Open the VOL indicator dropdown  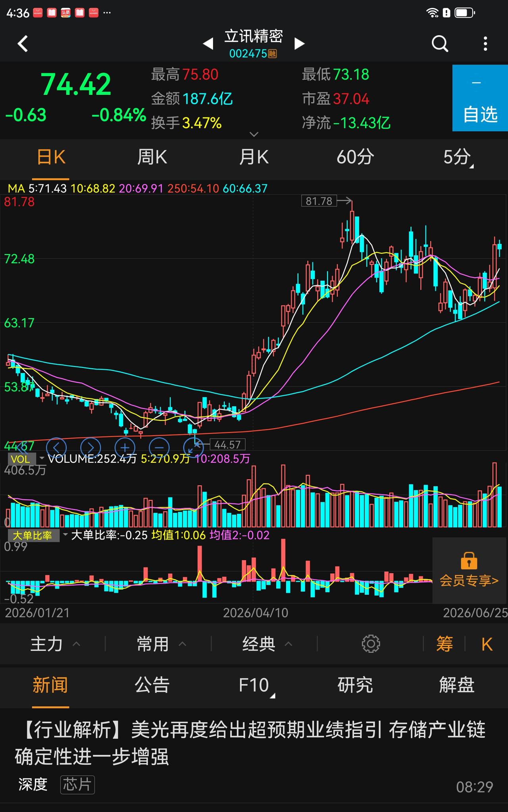[26, 459]
